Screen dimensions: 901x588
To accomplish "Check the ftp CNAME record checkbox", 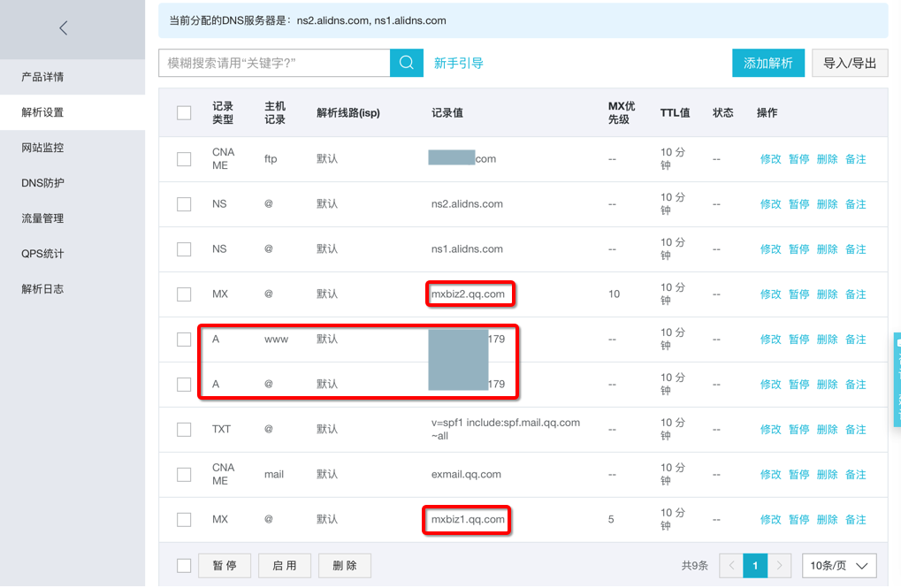I will coord(184,159).
